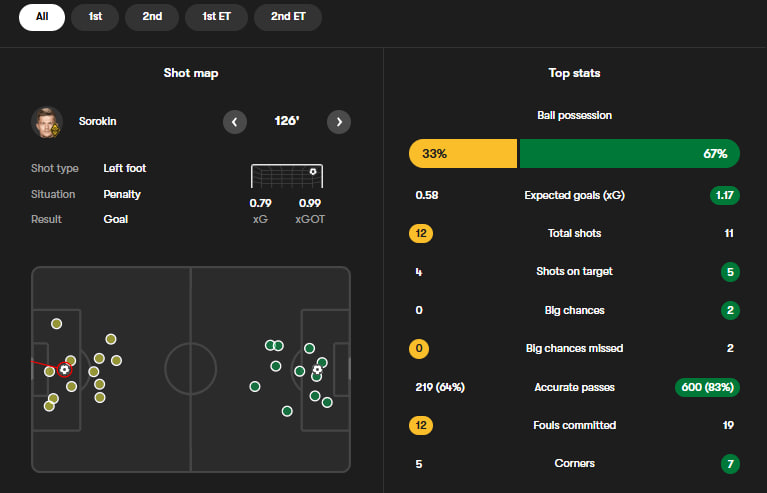This screenshot has width=767, height=493.
Task: Go to next shot with right arrow
Action: point(340,122)
